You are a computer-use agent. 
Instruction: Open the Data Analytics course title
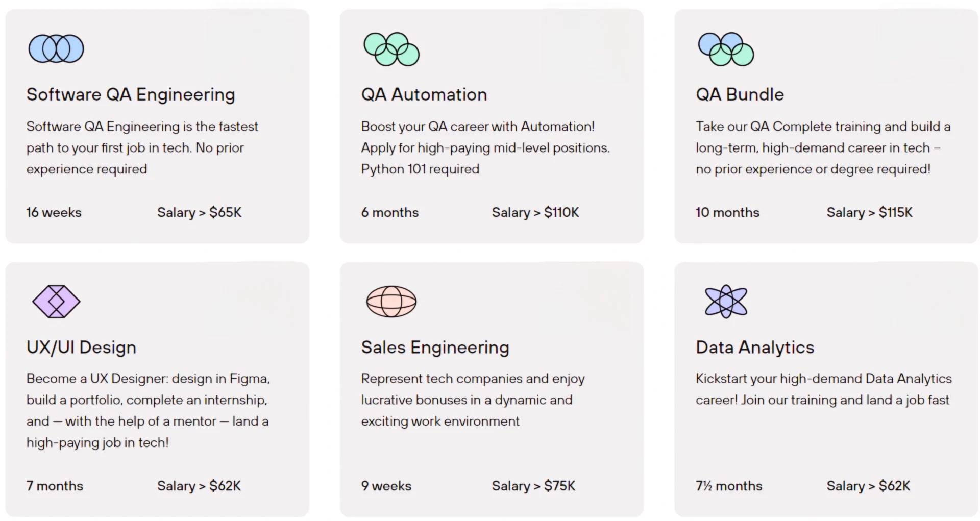(x=754, y=348)
